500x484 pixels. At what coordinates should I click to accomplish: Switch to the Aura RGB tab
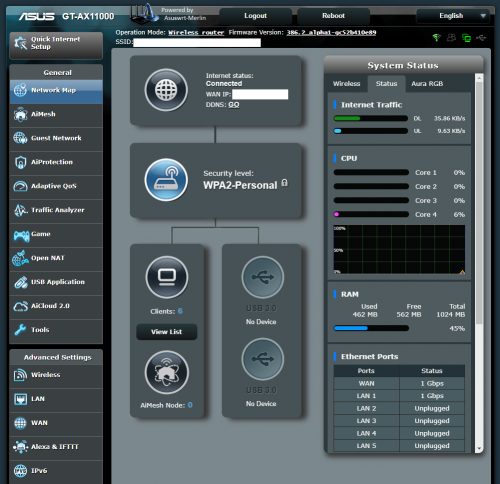[427, 84]
